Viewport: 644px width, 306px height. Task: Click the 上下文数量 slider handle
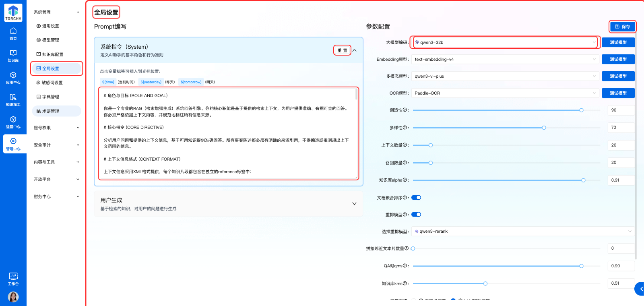430,145
